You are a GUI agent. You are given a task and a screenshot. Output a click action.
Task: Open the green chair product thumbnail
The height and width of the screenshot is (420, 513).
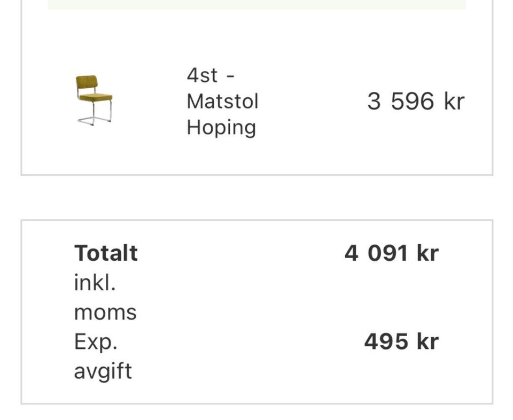[x=94, y=100]
